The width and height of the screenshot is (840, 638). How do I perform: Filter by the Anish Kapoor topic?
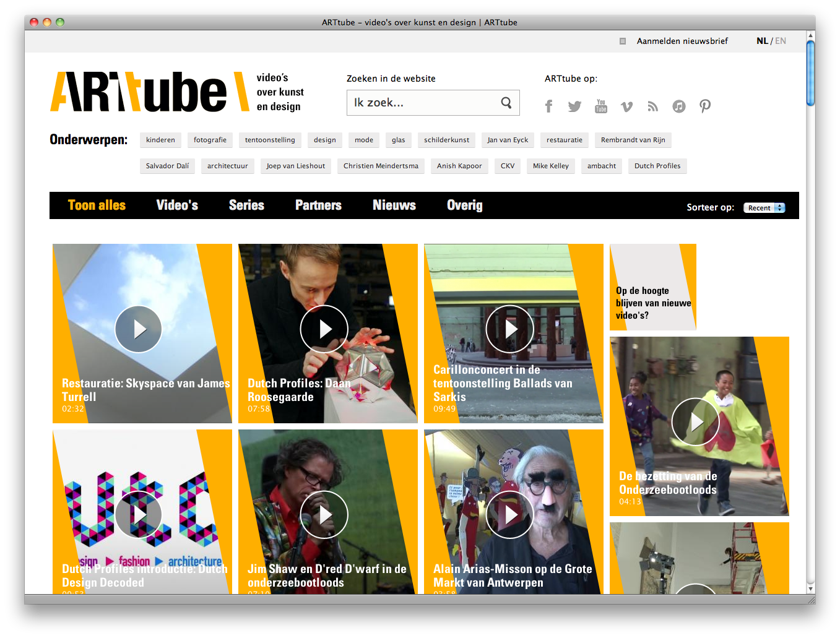459,166
